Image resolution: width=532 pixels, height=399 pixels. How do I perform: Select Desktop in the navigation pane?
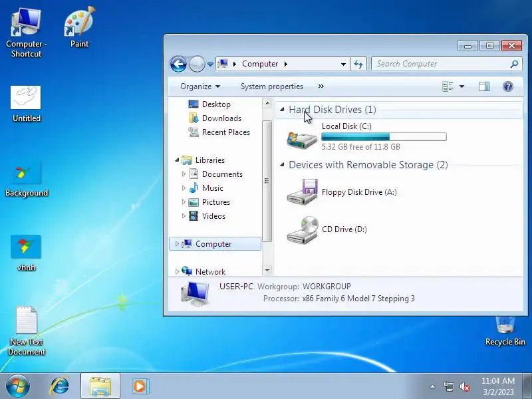coord(216,104)
